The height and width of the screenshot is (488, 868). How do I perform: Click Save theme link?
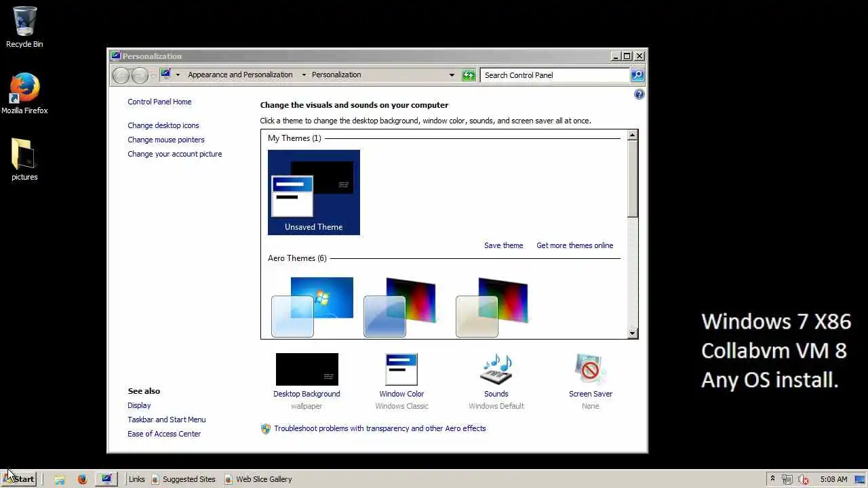[503, 245]
